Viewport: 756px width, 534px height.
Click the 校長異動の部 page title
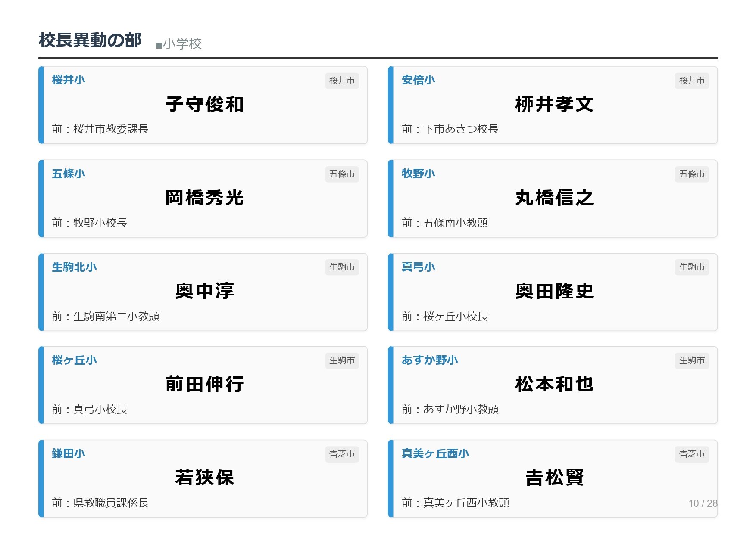coord(90,40)
